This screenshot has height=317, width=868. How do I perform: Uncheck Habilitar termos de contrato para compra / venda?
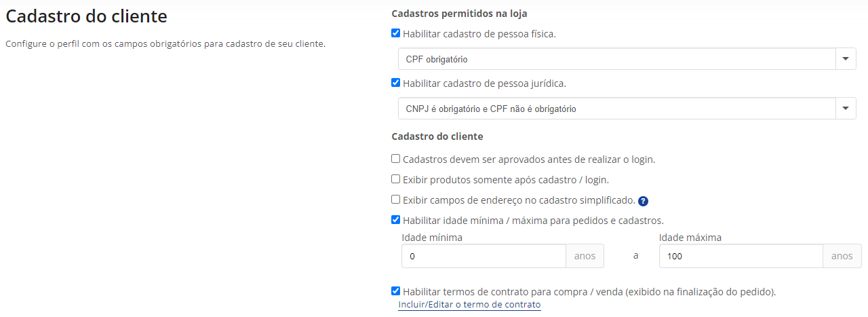pyautogui.click(x=396, y=291)
